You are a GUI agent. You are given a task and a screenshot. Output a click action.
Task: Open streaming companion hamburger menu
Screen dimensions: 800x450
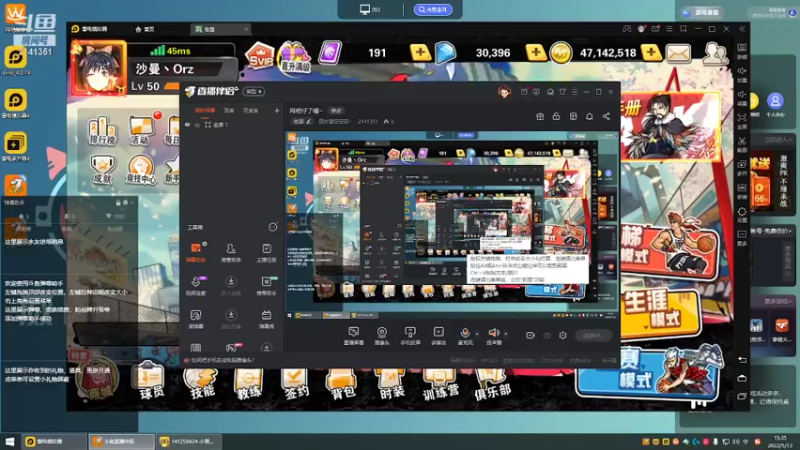[x=574, y=92]
